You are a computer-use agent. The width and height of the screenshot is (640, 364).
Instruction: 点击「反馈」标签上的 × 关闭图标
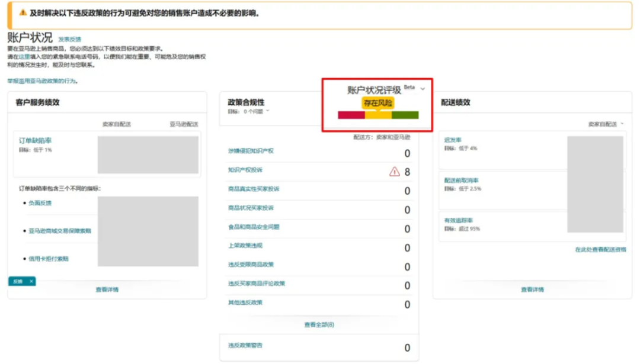31,281
